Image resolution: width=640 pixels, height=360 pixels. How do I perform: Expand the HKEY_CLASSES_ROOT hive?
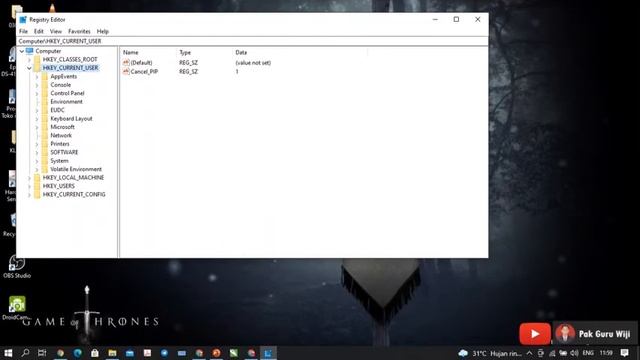[x=29, y=60]
